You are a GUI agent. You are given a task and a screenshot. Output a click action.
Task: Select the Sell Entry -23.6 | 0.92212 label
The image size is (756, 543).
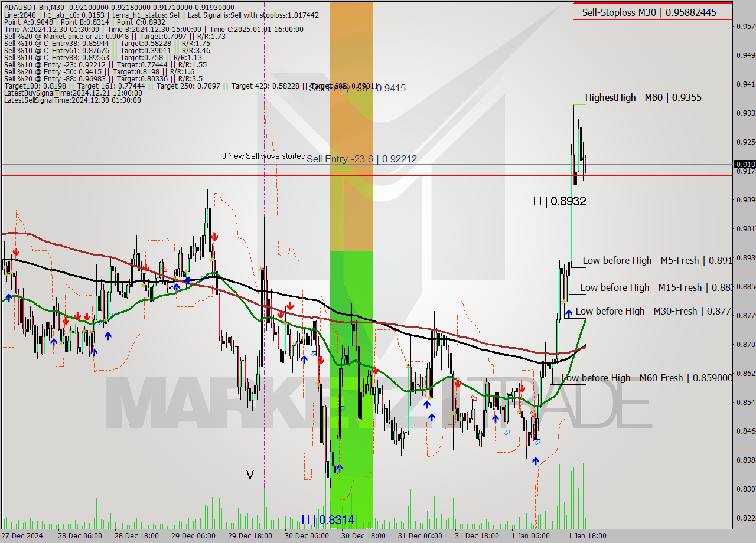click(361, 159)
